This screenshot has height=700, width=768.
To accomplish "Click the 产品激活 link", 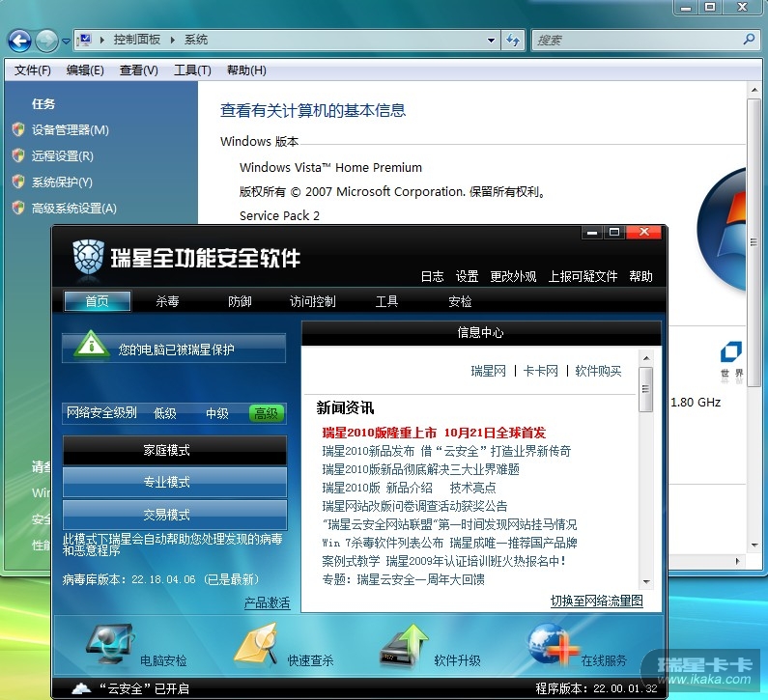I will click(267, 602).
